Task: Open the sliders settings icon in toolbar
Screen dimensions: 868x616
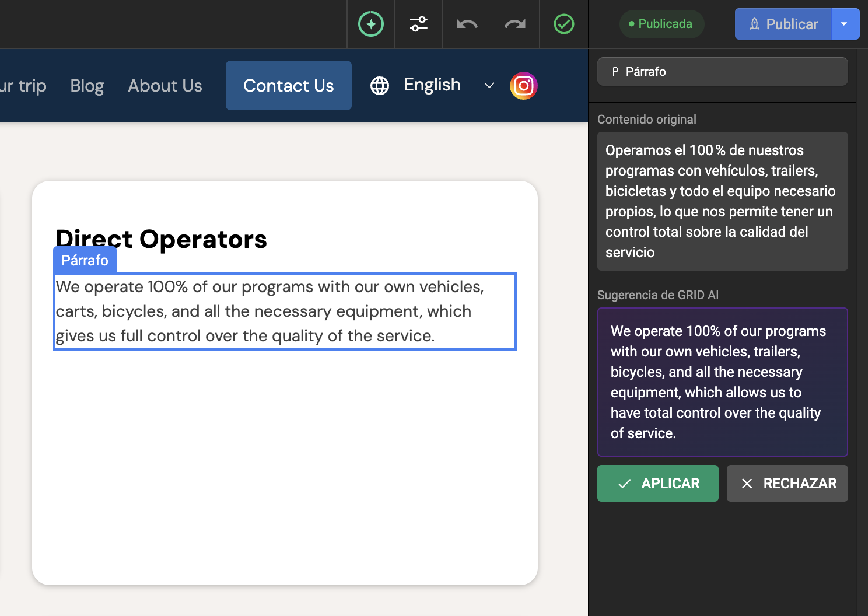Action: coord(419,24)
